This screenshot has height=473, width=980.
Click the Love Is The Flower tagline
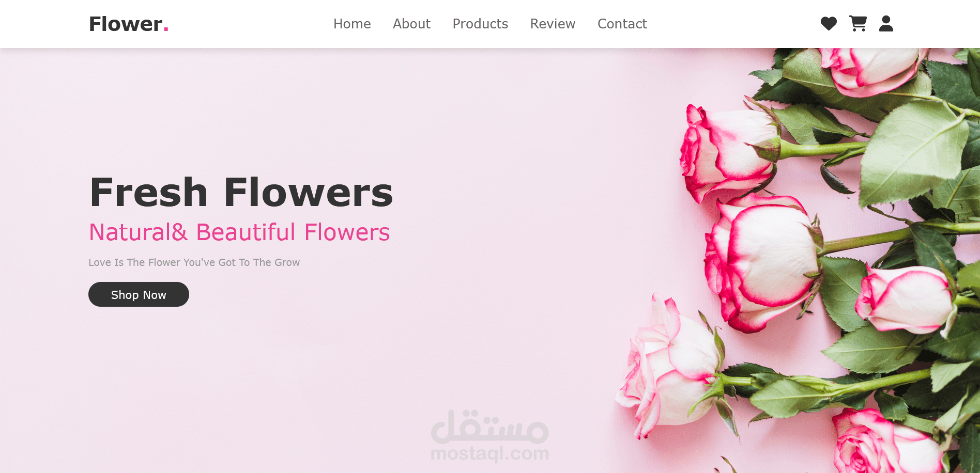tap(194, 262)
